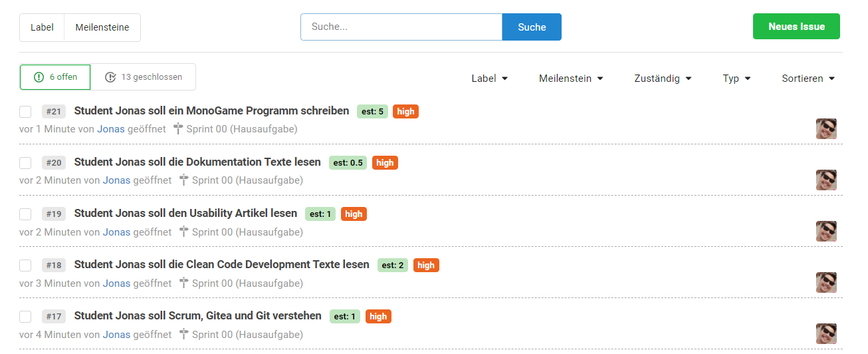The height and width of the screenshot is (354, 868).
Task: Select the checkbox for issue #21
Action: (x=25, y=112)
